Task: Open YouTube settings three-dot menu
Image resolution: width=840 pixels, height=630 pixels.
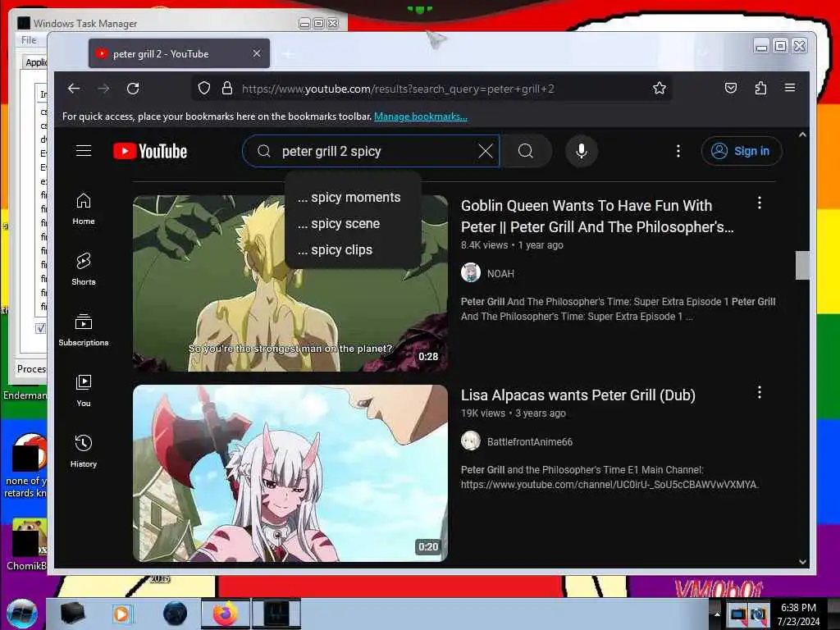Action: tap(678, 151)
